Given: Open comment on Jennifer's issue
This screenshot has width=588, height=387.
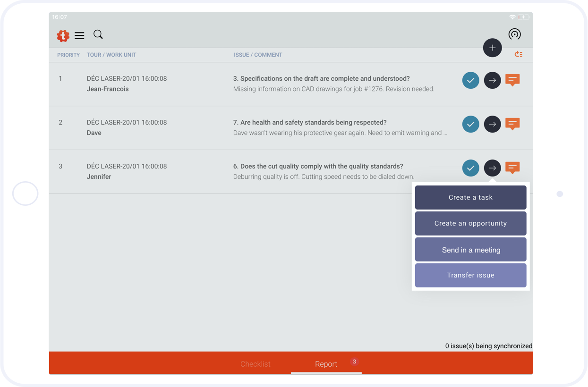Looking at the screenshot, I should click(x=512, y=168).
